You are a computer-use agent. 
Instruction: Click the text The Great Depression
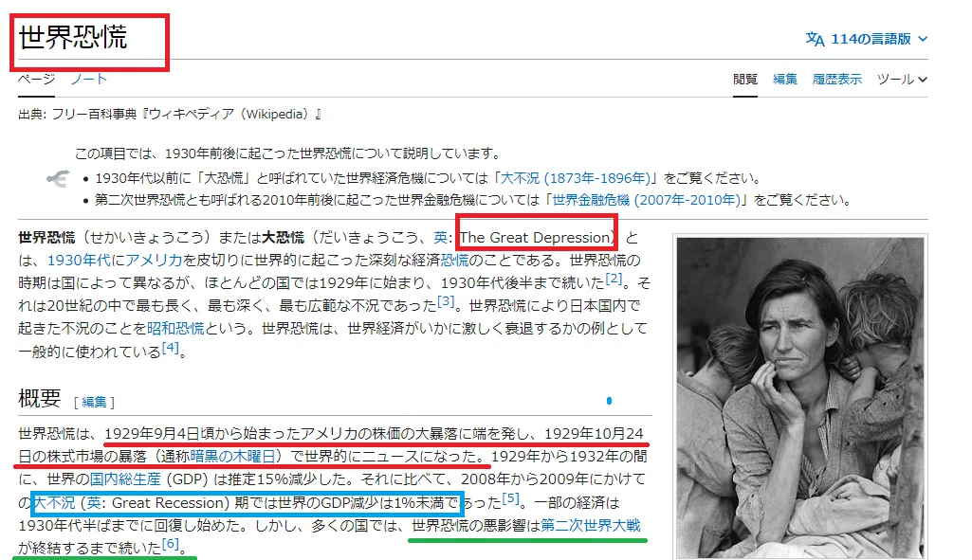[535, 238]
